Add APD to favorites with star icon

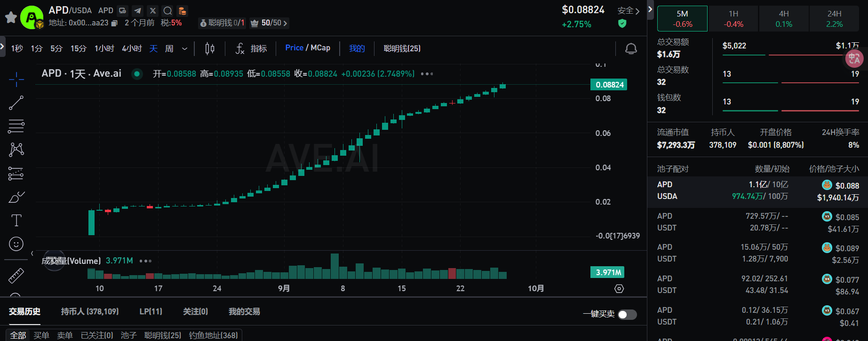coord(11,18)
